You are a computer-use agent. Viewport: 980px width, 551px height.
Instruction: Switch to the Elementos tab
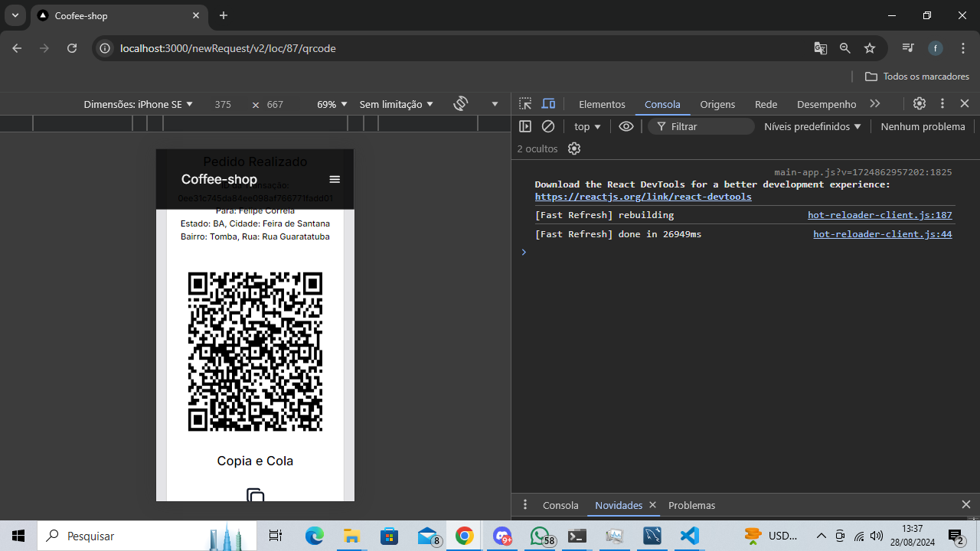(x=602, y=104)
